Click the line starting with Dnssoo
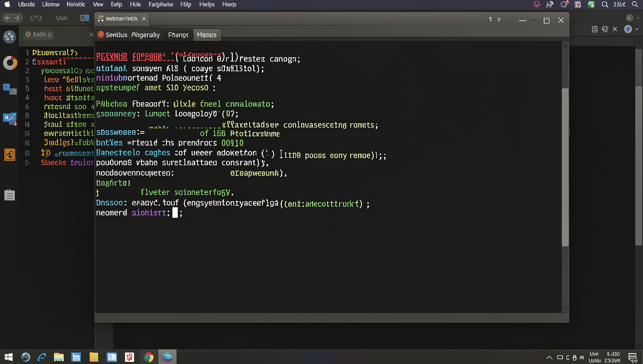This screenshot has width=643, height=364. click(x=233, y=203)
